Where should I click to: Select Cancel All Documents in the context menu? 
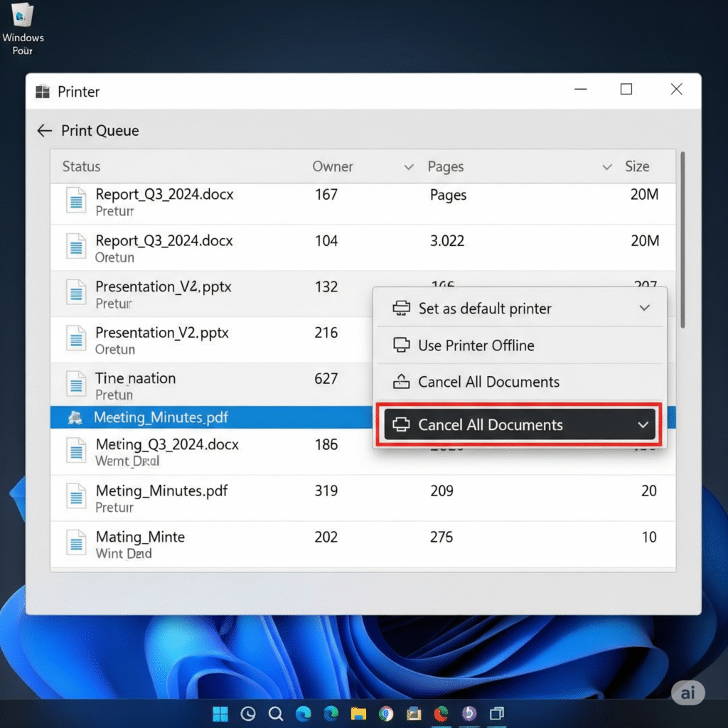489,382
